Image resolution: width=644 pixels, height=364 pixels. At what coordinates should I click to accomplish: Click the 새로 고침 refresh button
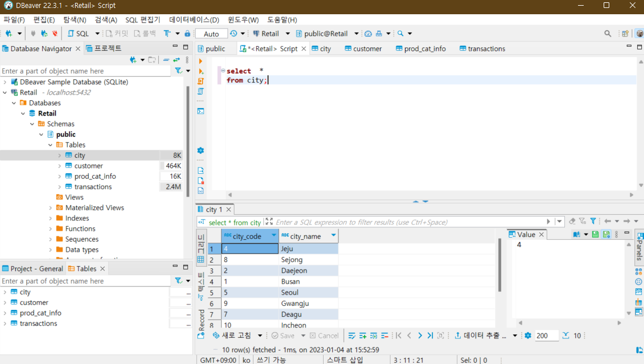232,336
